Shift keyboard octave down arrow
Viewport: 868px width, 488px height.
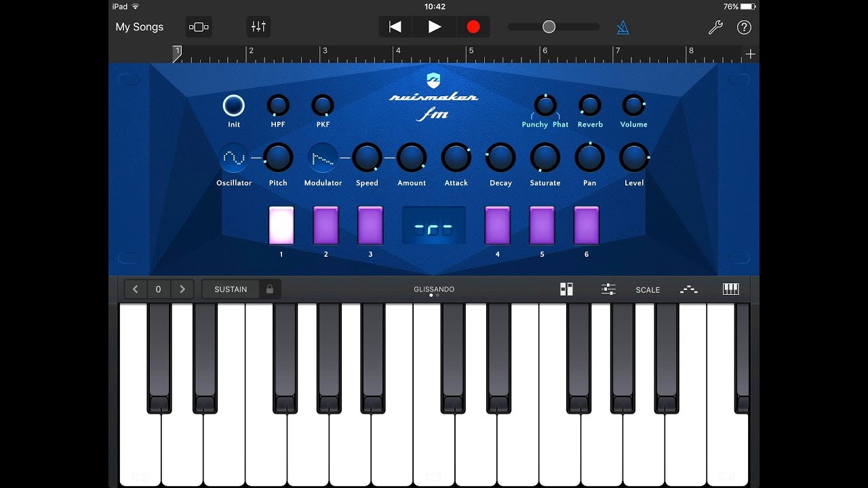click(x=135, y=289)
